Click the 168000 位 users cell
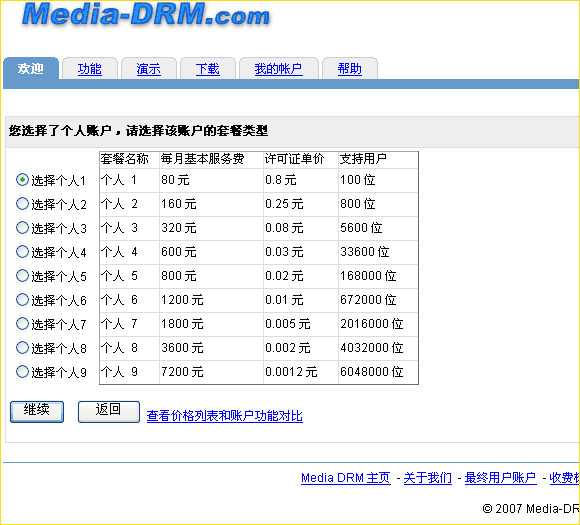 378,276
